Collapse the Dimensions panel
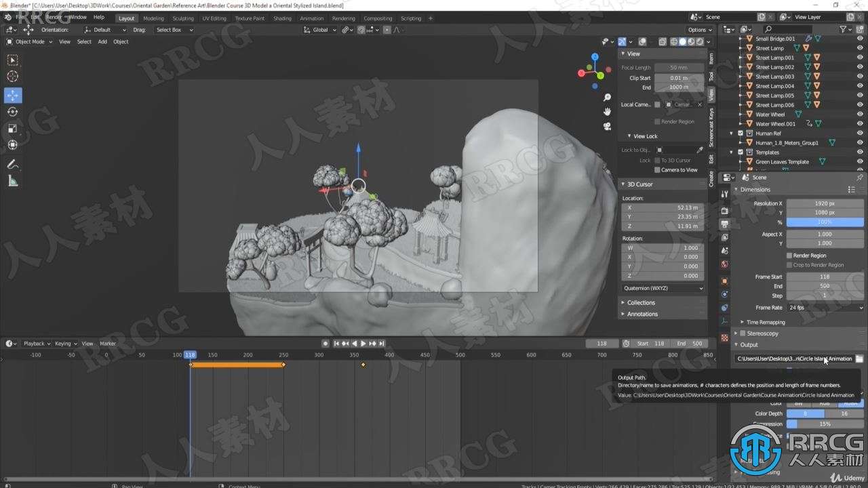This screenshot has width=868, height=488. coord(755,190)
